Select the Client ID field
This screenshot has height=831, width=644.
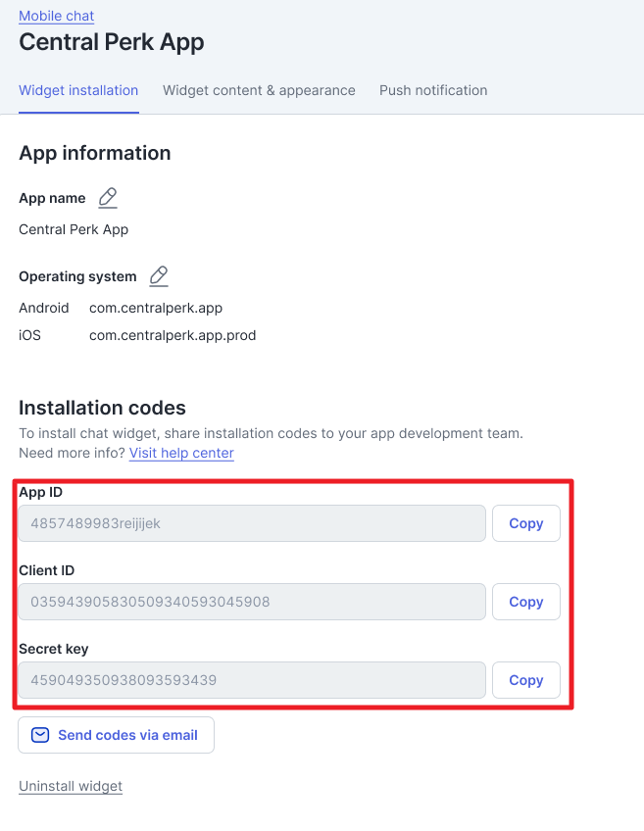(x=252, y=602)
